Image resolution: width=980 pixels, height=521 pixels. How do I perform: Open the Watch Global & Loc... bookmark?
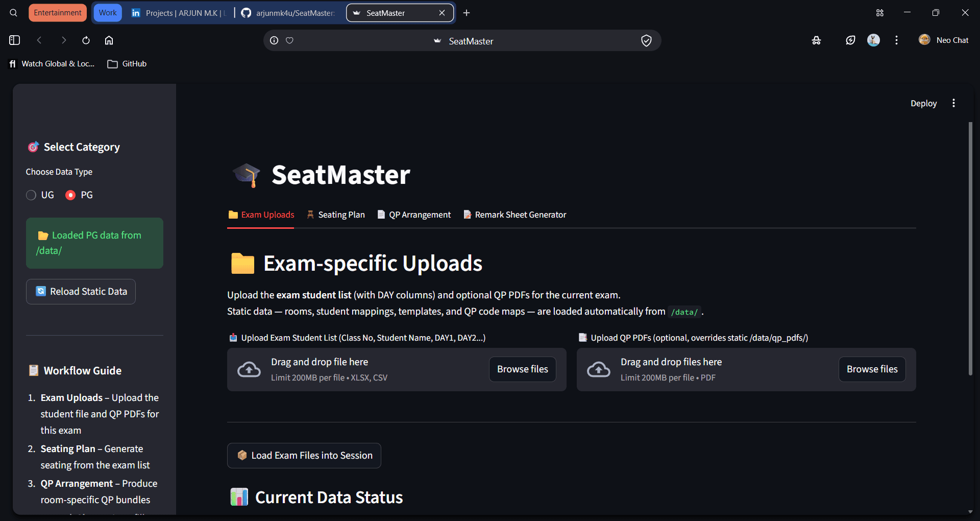52,64
